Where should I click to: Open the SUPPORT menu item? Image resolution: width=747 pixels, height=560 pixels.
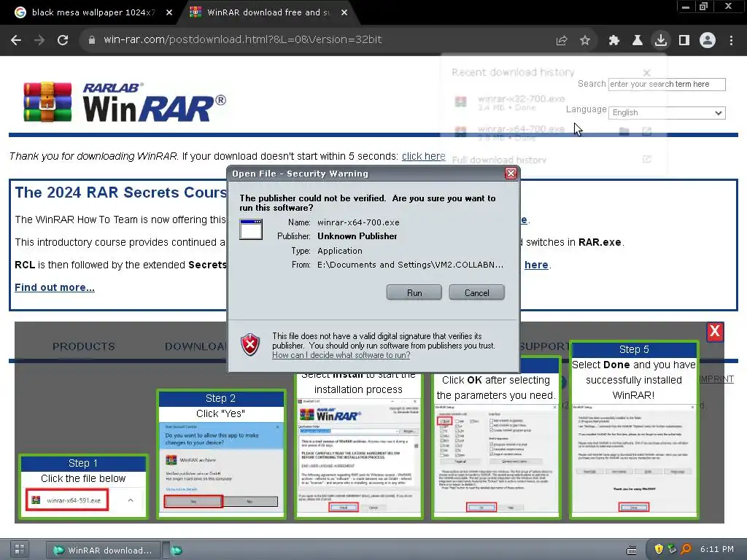click(x=544, y=346)
